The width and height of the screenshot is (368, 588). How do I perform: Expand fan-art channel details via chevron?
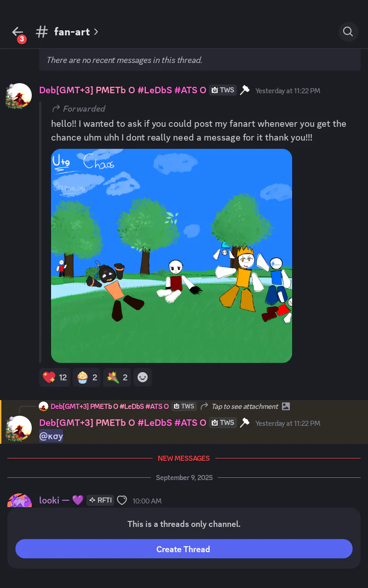click(x=96, y=32)
